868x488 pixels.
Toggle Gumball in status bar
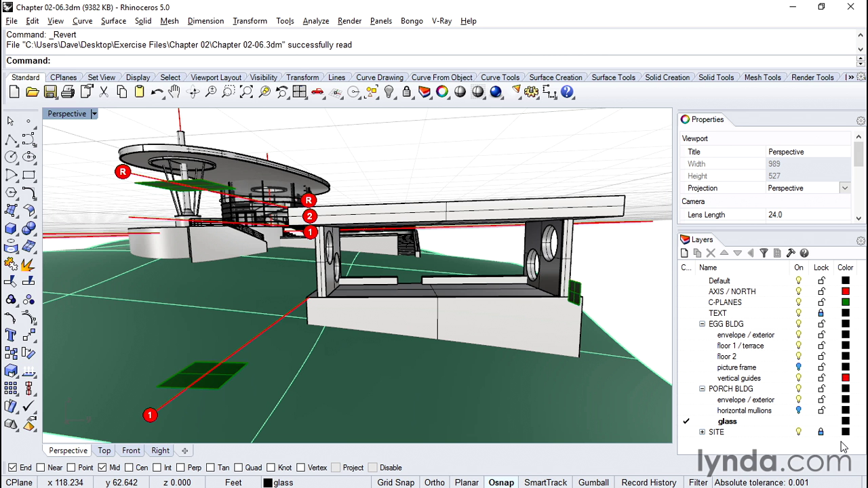pos(593,483)
